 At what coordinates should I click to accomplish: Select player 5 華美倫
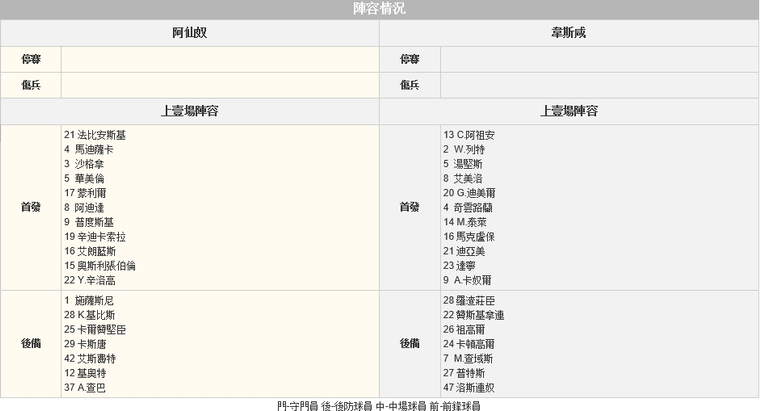[84, 179]
